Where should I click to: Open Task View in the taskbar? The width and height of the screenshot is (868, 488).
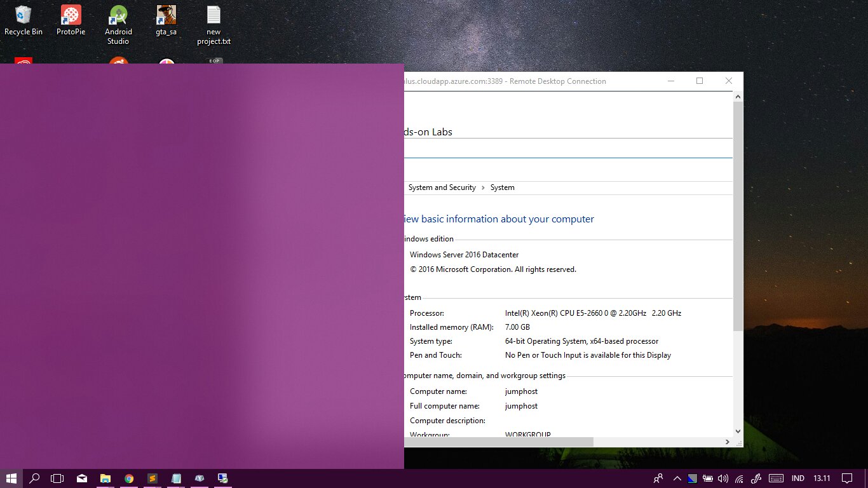click(x=58, y=478)
